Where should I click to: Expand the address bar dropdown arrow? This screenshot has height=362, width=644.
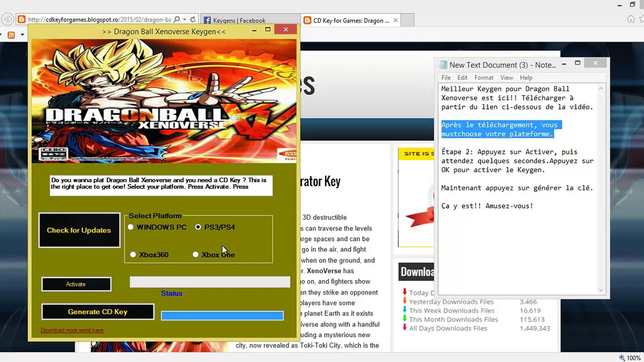(184, 19)
